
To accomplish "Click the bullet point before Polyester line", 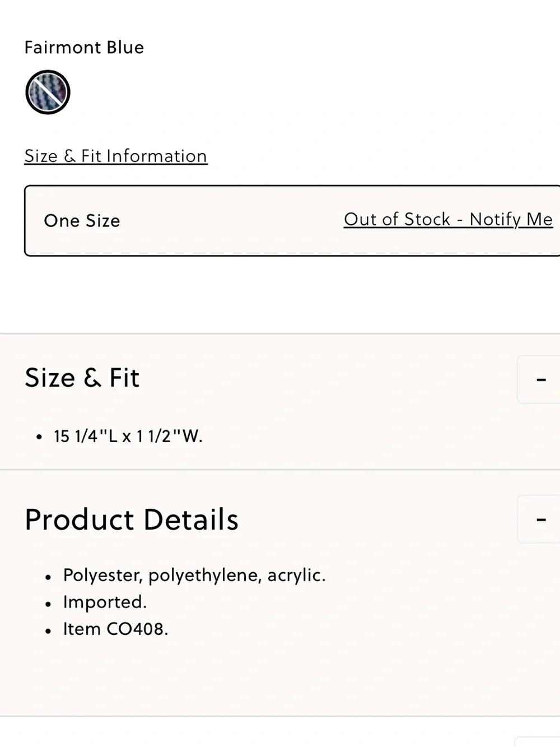I will pos(49,577).
